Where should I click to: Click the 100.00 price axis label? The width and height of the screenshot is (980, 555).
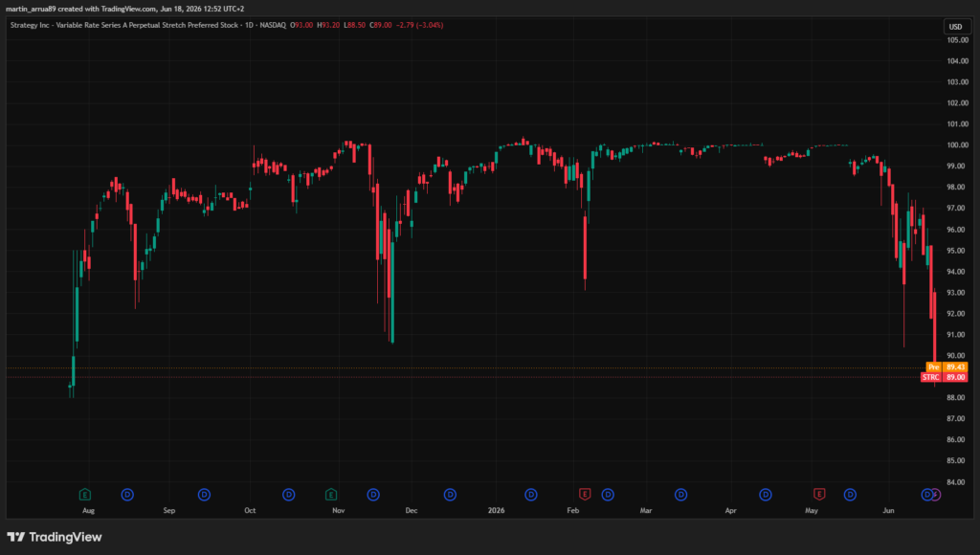tap(957, 145)
